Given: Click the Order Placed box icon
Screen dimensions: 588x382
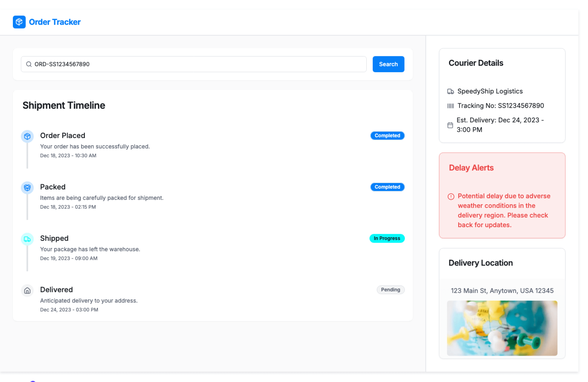Looking at the screenshot, I should pos(27,136).
